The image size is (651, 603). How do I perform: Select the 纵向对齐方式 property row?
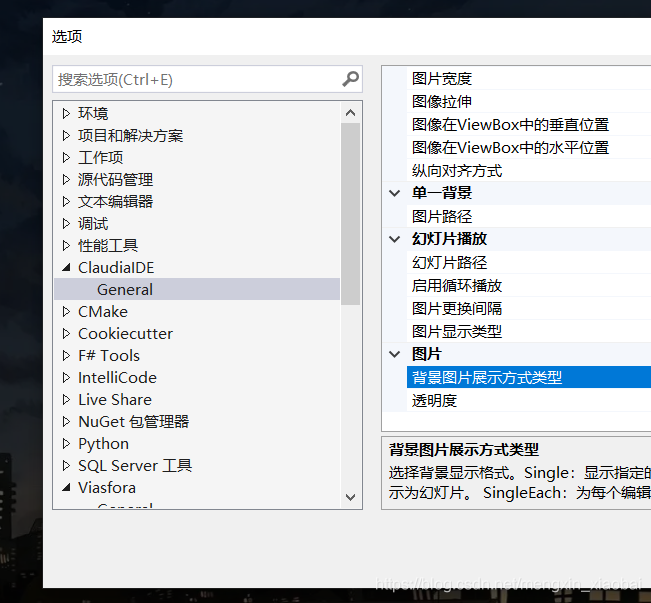tap(529, 171)
